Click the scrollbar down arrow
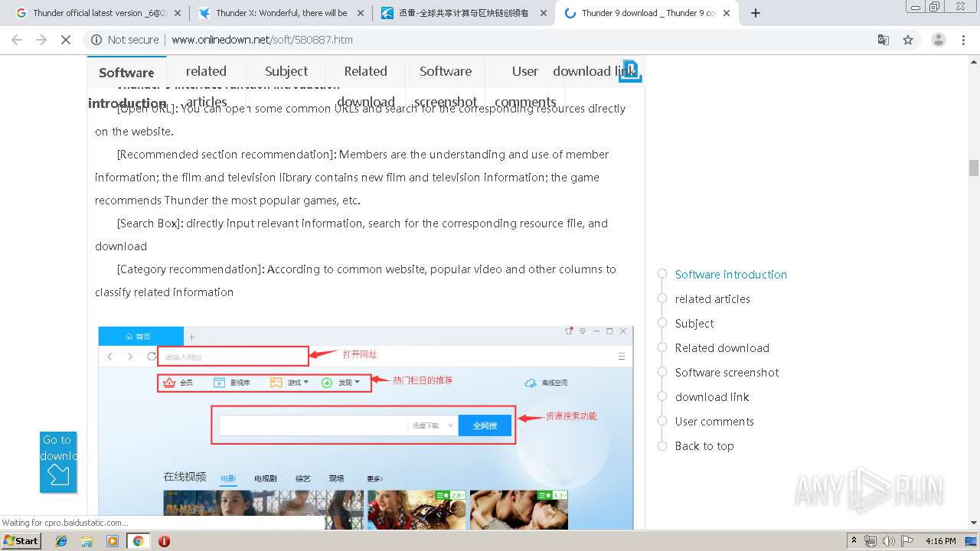The height and width of the screenshot is (551, 980). tap(974, 523)
